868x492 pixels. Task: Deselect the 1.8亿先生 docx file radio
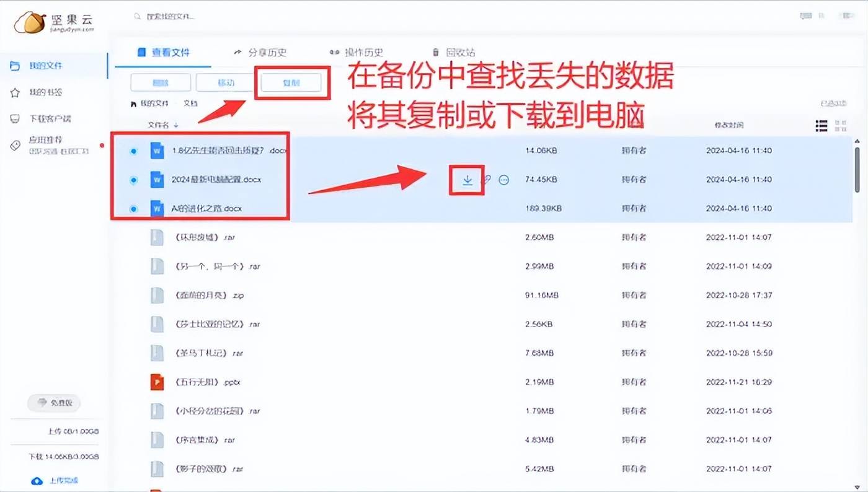pos(133,151)
